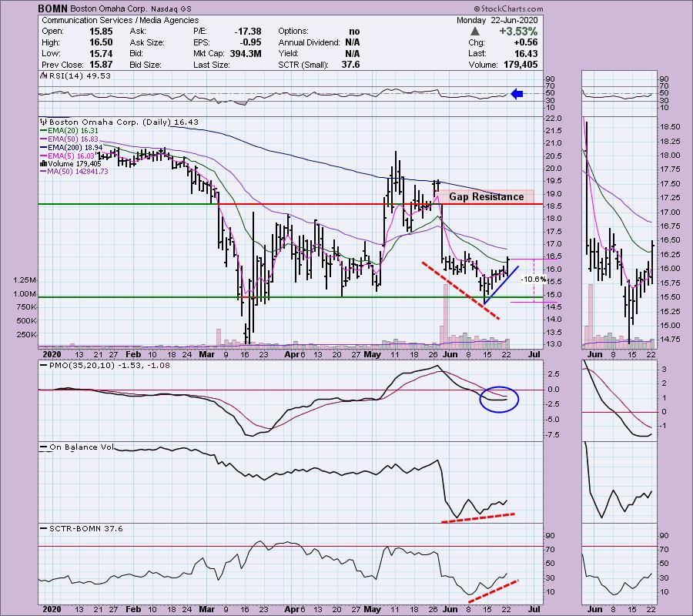Click the Prev Close value 15.87

pos(101,65)
